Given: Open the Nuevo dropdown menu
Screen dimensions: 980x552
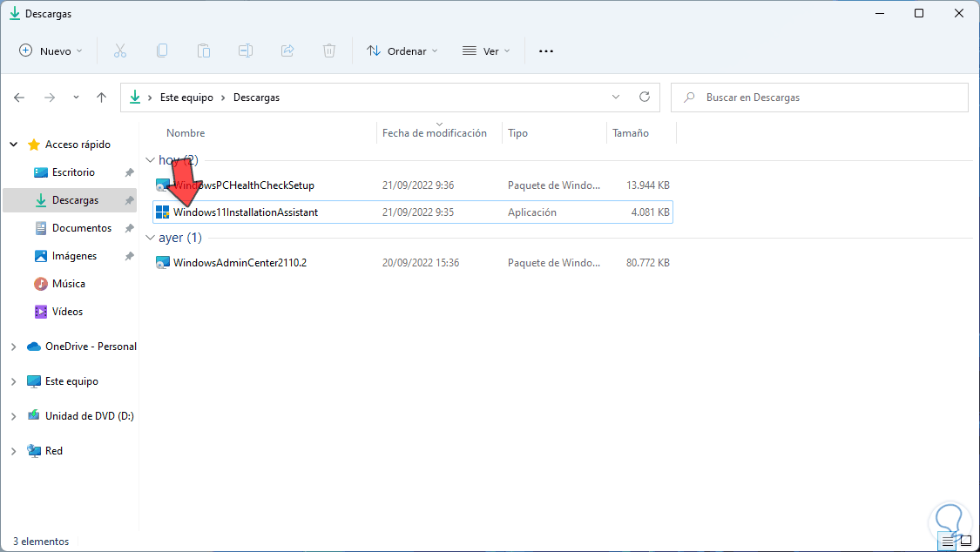Looking at the screenshot, I should pyautogui.click(x=51, y=51).
